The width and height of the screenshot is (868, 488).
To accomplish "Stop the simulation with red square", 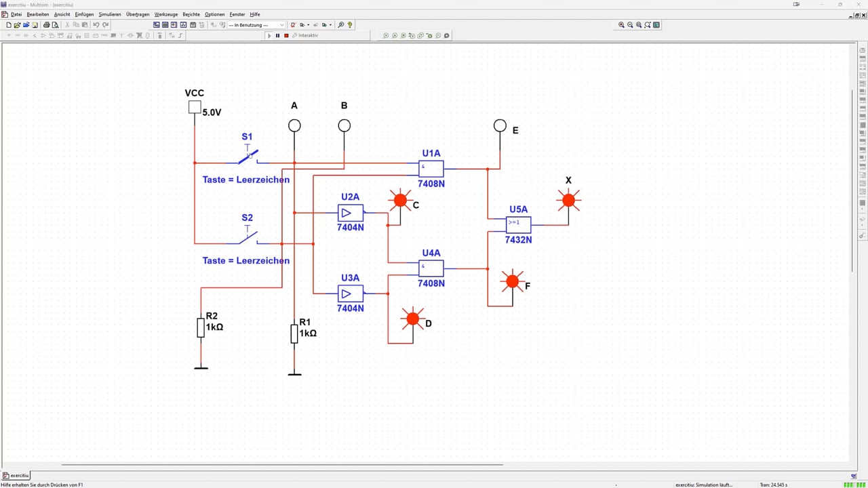I will (x=286, y=35).
